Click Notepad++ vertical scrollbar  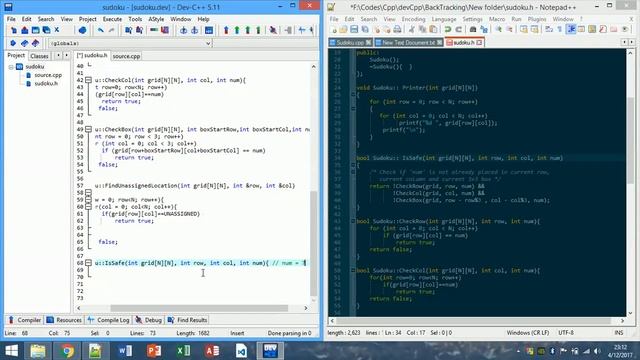pos(630,141)
